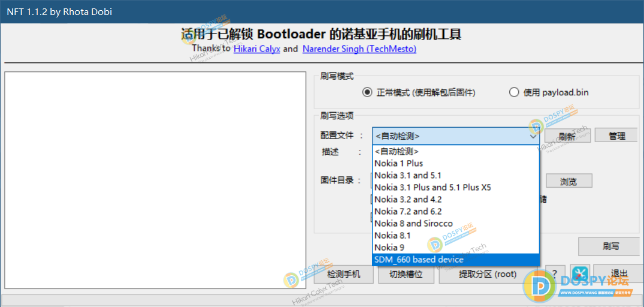644x307 pixels.
Task: Choose Nokia 3.1 and 5.1 profile
Action: point(455,176)
